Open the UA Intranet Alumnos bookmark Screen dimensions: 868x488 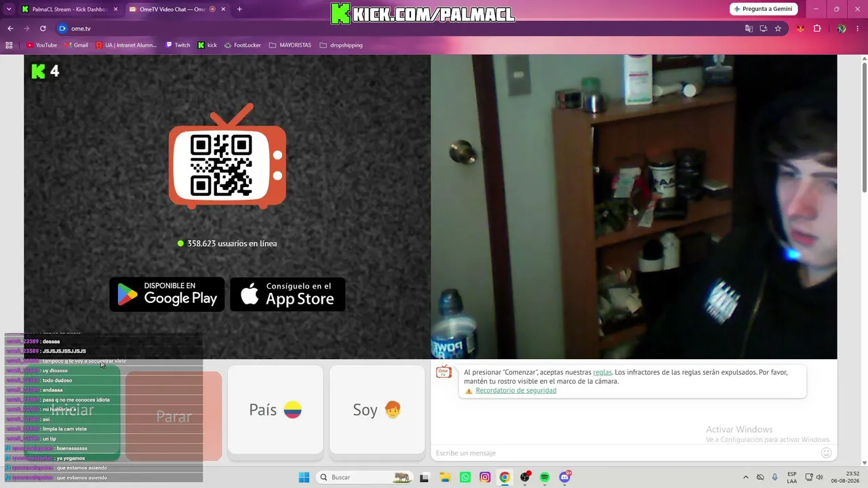(x=126, y=45)
